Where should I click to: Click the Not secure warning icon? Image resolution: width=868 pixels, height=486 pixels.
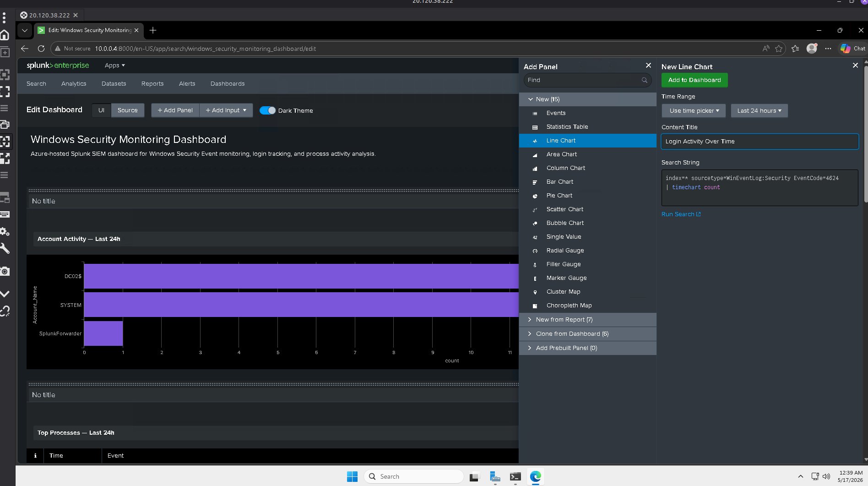point(58,49)
